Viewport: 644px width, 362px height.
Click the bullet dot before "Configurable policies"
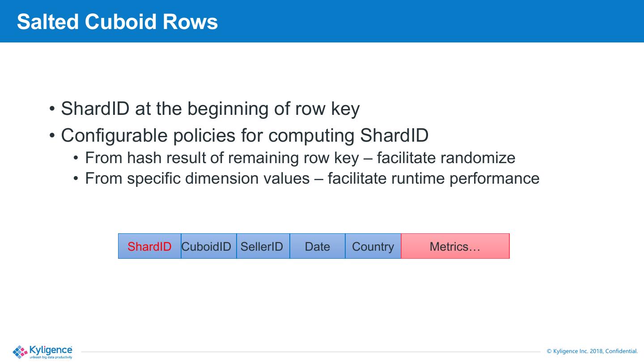[52, 135]
